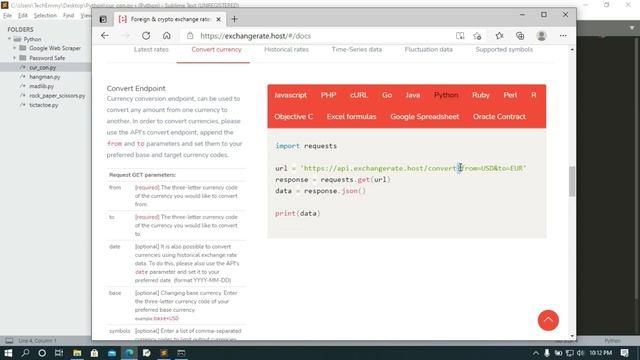
Task: Go back using the browser back arrow
Action: 105,36
